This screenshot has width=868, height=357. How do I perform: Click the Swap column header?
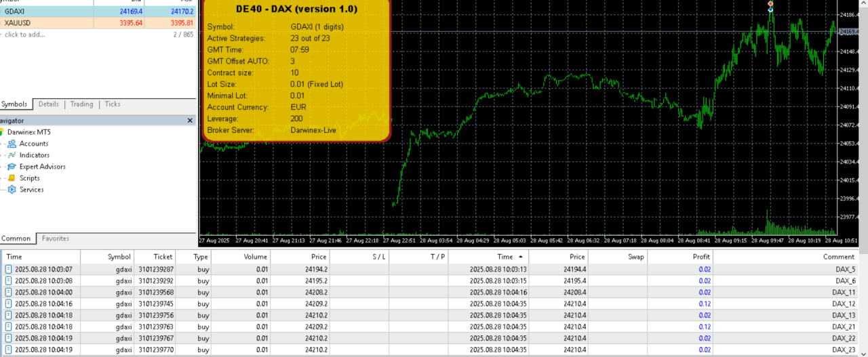coord(618,257)
